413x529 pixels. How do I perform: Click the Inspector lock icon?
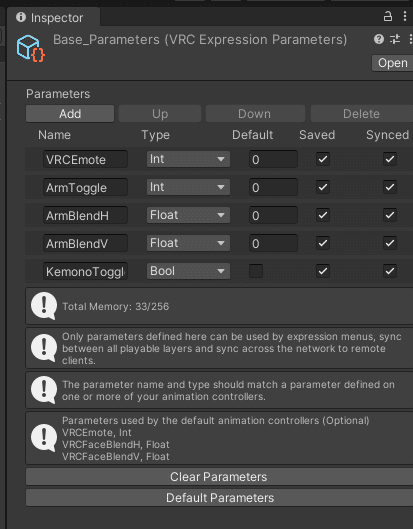(x=388, y=16)
